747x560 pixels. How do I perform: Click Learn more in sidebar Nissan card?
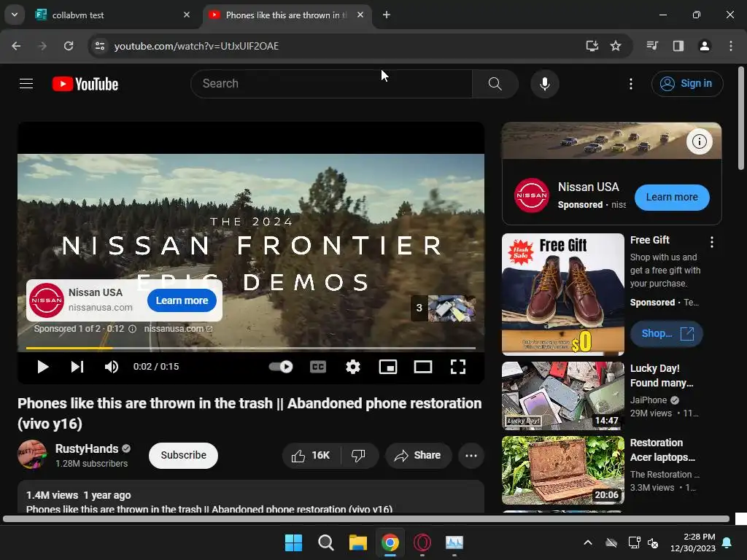point(672,197)
